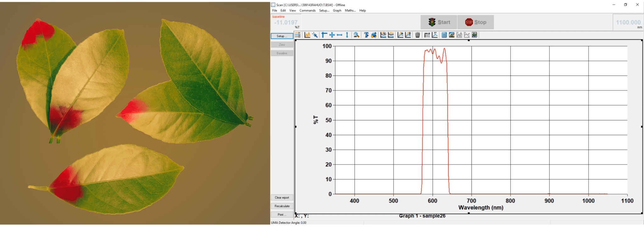The width and height of the screenshot is (644, 227).
Task: Click the Recalculate button
Action: coord(282,206)
